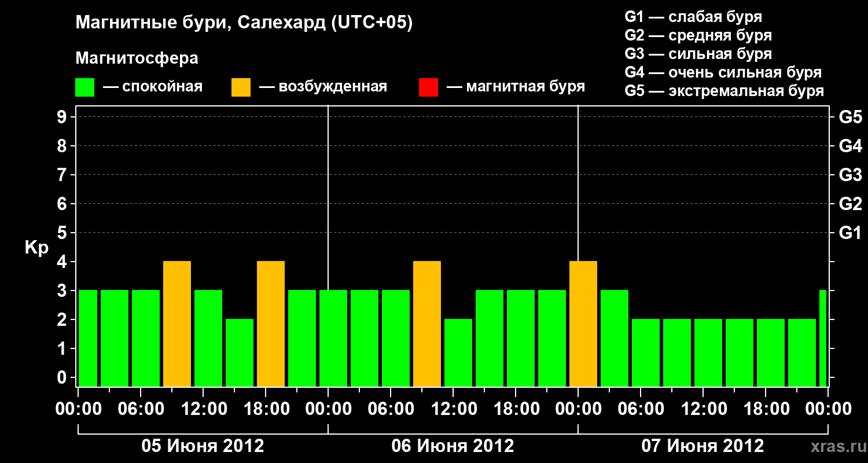Screen dimensions: 868x463
Task: Click the G4 label on the right axis
Action: (850, 146)
